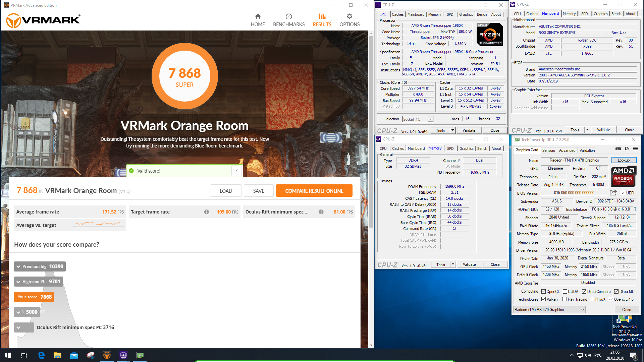Click the GPU-Z refresh icon
The width and height of the screenshot is (644, 362).
627,148
